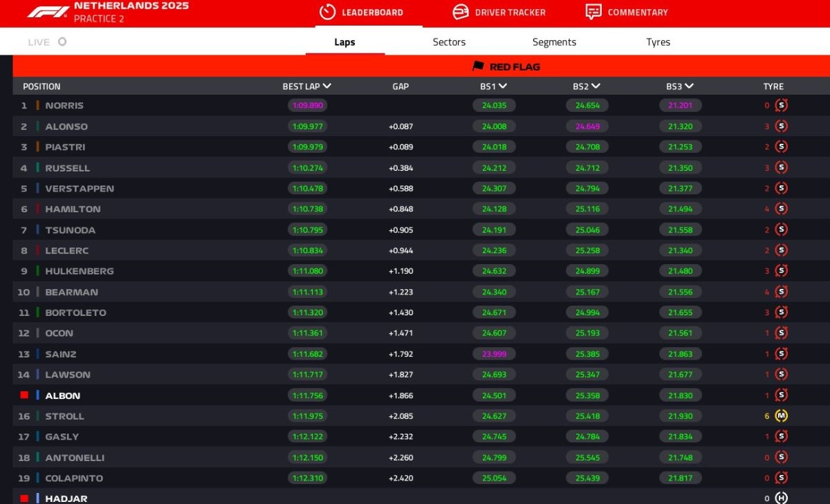This screenshot has height=504, width=830.
Task: Click the red flag icon in banner
Action: click(478, 66)
